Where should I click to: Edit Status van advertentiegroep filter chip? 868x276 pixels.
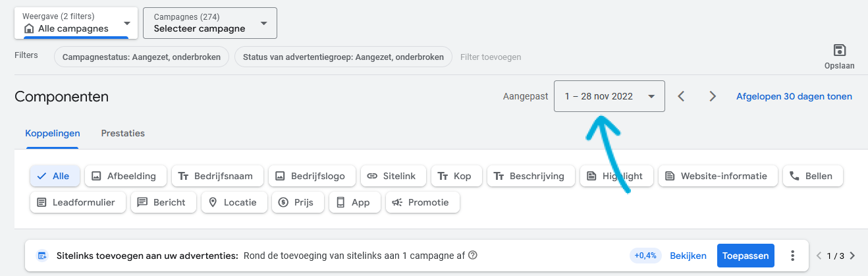(343, 57)
